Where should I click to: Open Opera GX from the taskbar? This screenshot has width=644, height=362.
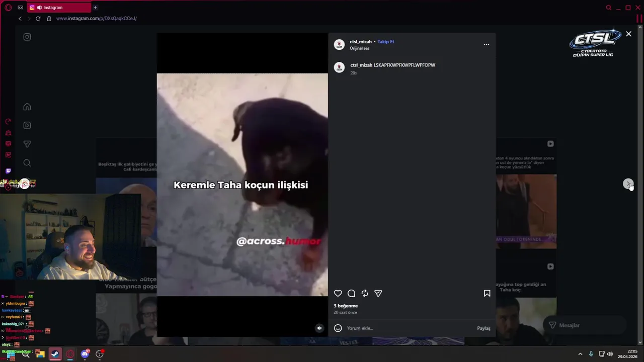pyautogui.click(x=70, y=354)
